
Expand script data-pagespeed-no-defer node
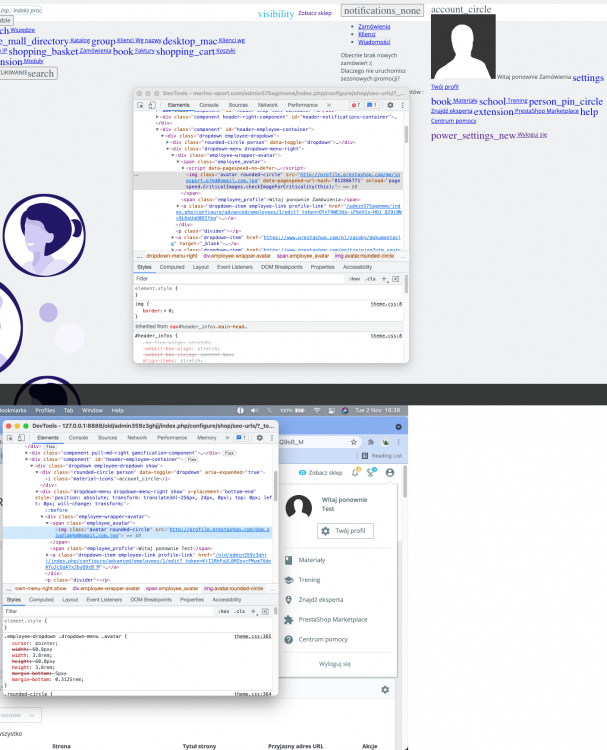pyautogui.click(x=183, y=168)
